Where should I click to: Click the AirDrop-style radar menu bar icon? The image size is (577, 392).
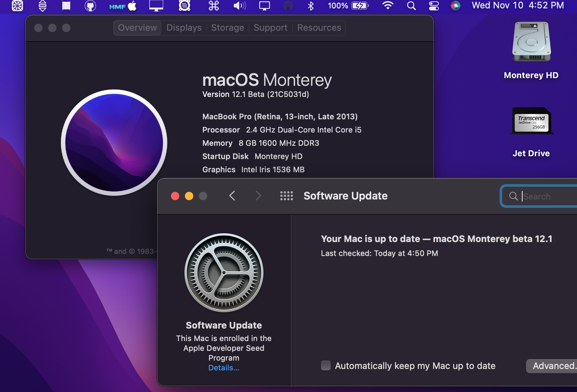[288, 6]
